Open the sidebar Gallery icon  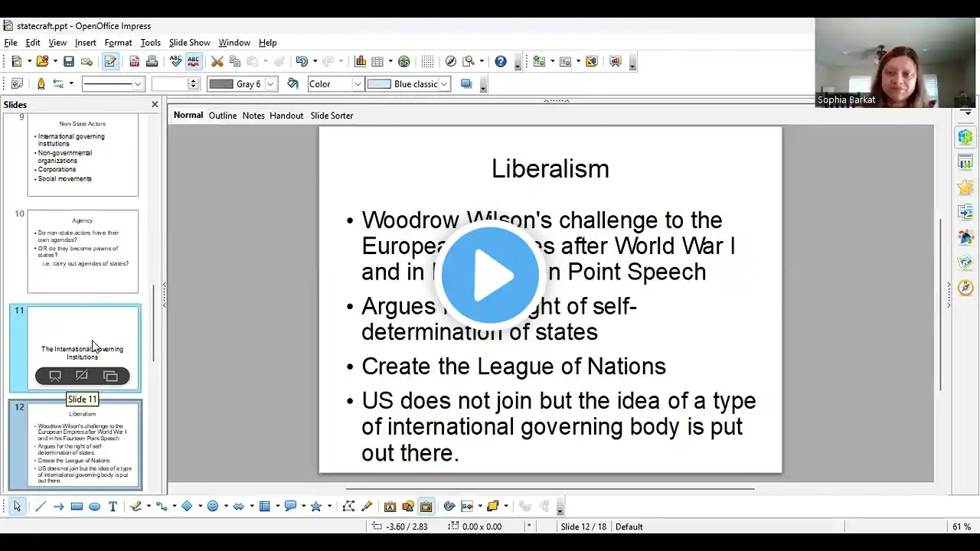tap(965, 262)
